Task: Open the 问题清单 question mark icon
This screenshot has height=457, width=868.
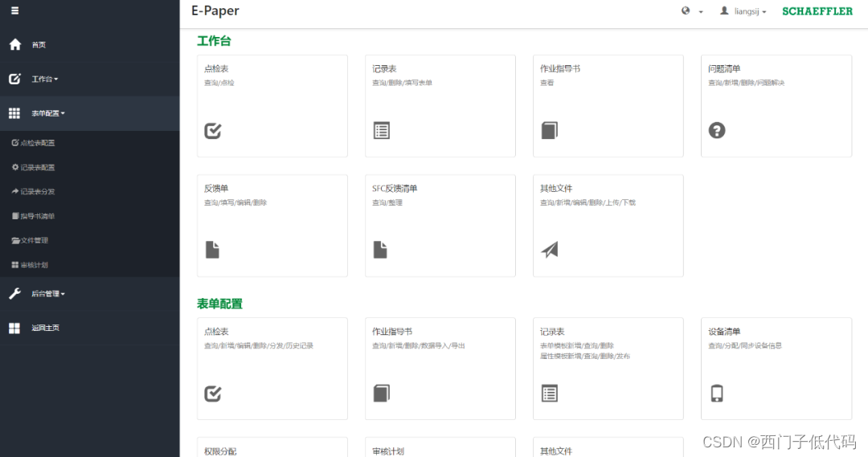Action: 717,131
